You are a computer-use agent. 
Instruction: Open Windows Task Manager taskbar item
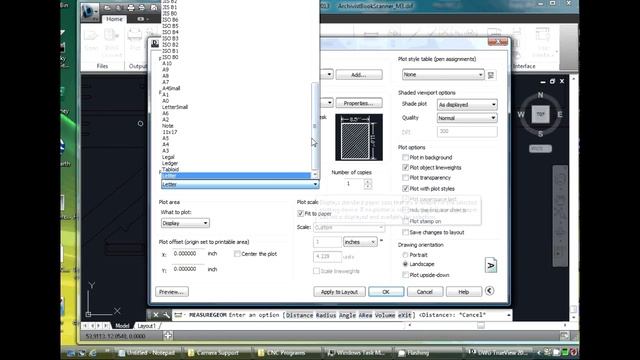coord(356,353)
